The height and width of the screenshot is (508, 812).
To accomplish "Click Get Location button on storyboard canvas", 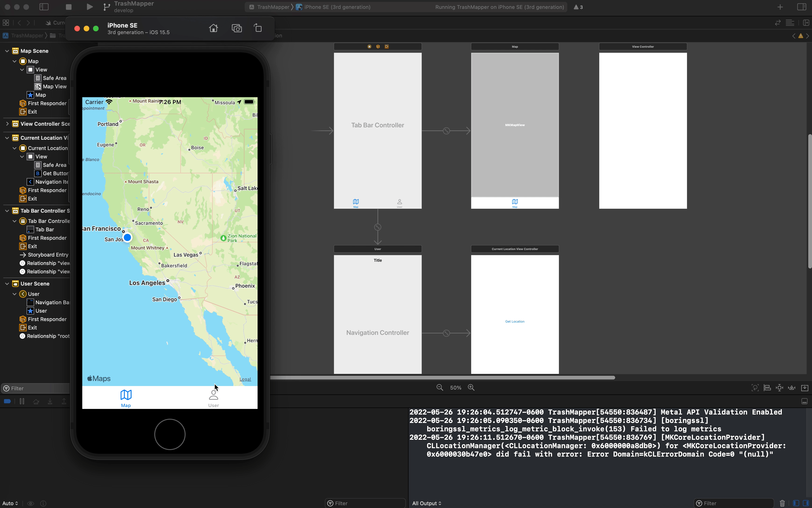I will pos(514,322).
